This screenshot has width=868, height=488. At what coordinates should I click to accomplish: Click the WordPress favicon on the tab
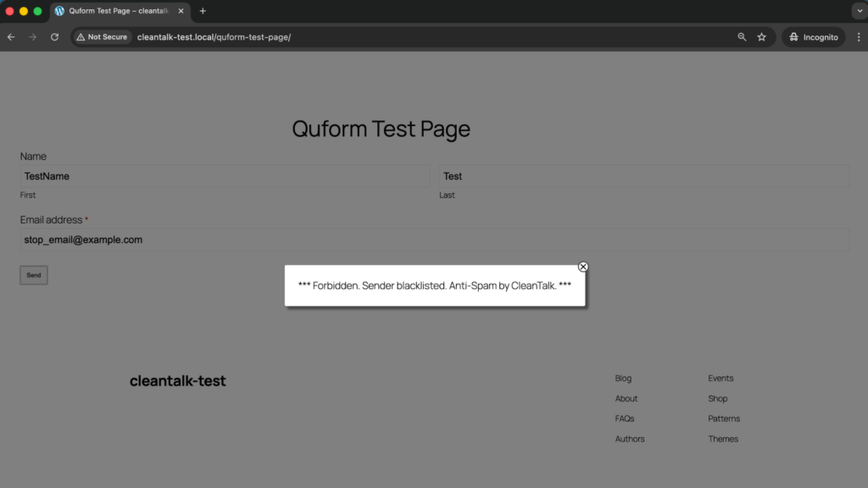[x=60, y=11]
